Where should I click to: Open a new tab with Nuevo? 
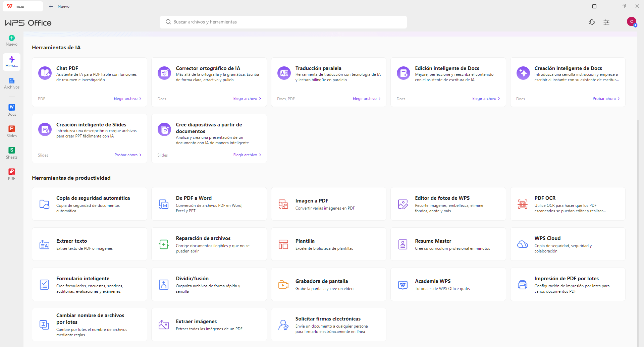pos(59,6)
